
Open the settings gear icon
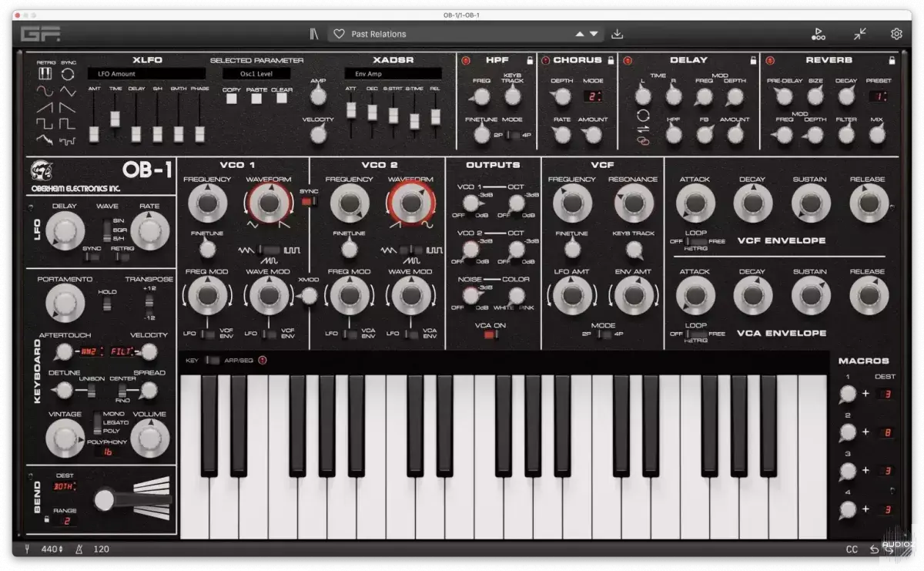pyautogui.click(x=896, y=34)
